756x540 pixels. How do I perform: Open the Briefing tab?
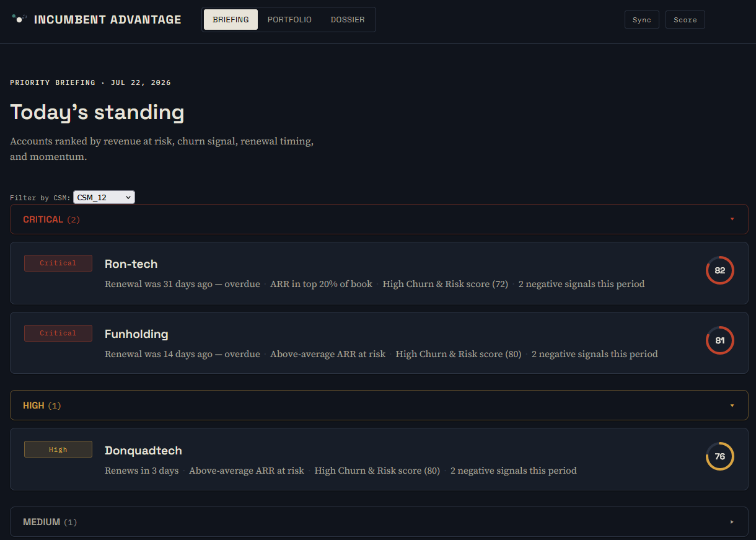click(x=231, y=19)
